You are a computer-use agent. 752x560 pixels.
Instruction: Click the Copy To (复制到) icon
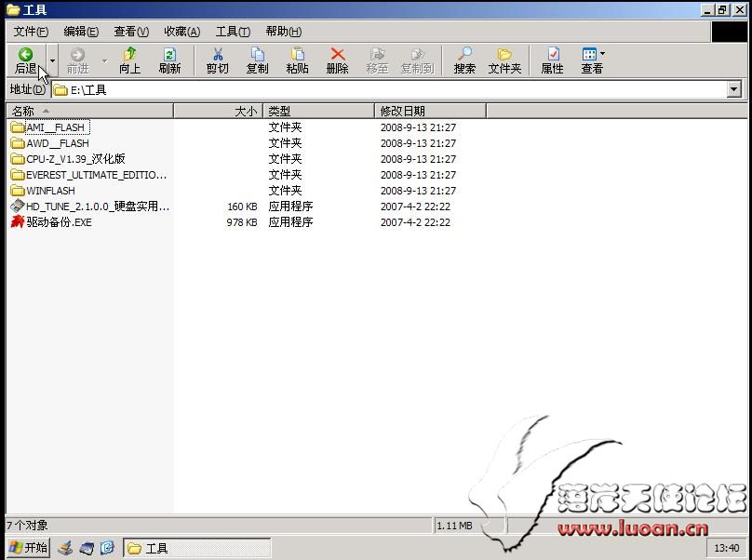pos(418,54)
